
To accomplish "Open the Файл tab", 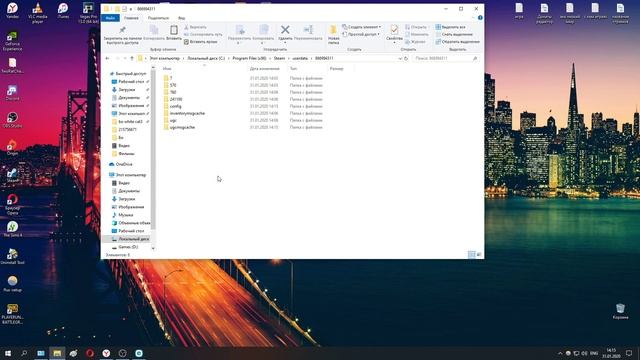I will click(110, 18).
